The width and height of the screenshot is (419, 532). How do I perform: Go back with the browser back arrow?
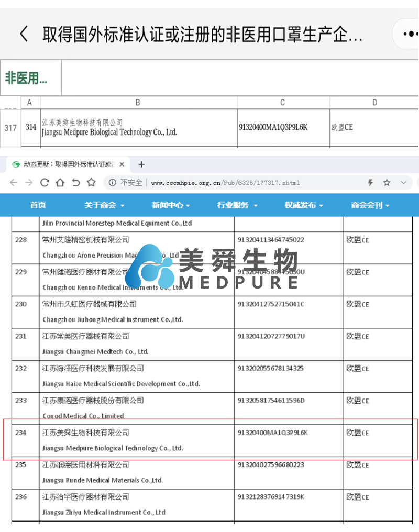click(13, 183)
